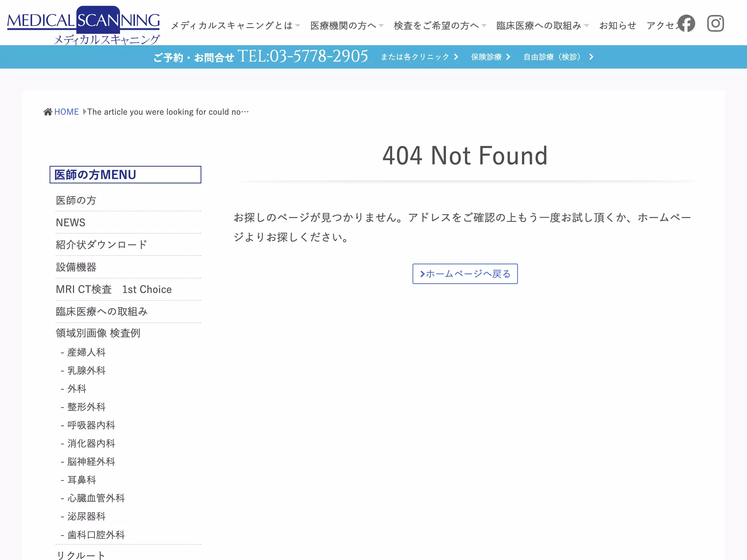Image resolution: width=747 pixels, height=560 pixels.
Task: Expand メディカルスキャニングとは dropdown menu
Action: (235, 26)
